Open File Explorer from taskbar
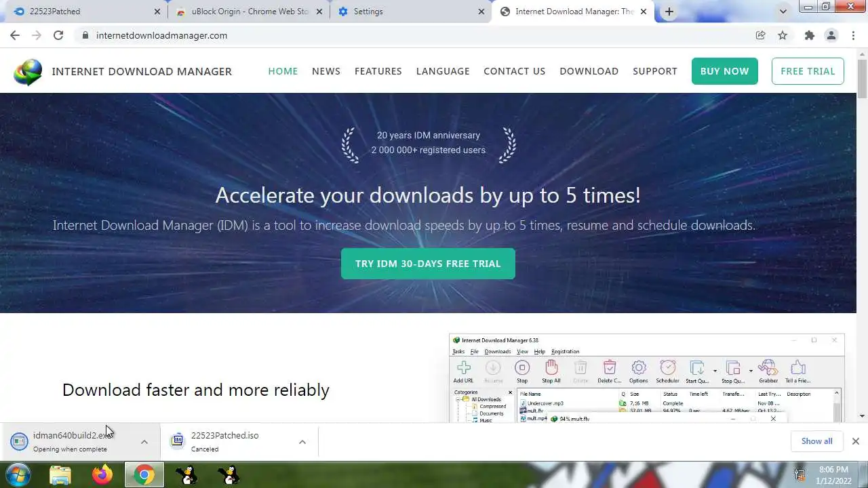Viewport: 868px width, 488px height. click(x=60, y=475)
